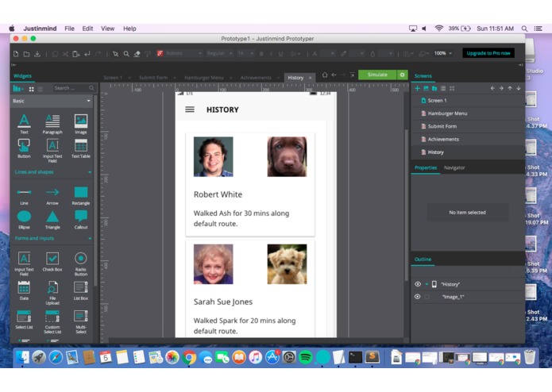Image resolution: width=552 pixels, height=392 pixels.
Task: Select the Line shape widget
Action: 24,195
